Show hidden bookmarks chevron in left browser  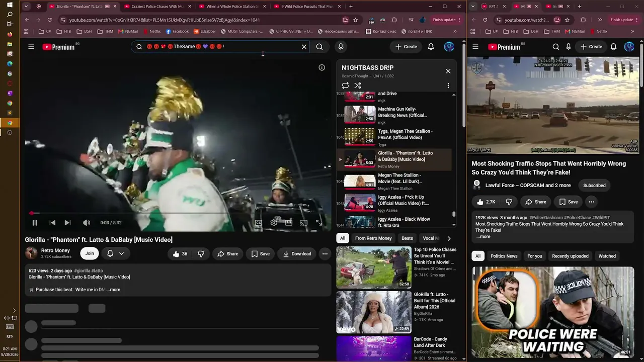(455, 31)
